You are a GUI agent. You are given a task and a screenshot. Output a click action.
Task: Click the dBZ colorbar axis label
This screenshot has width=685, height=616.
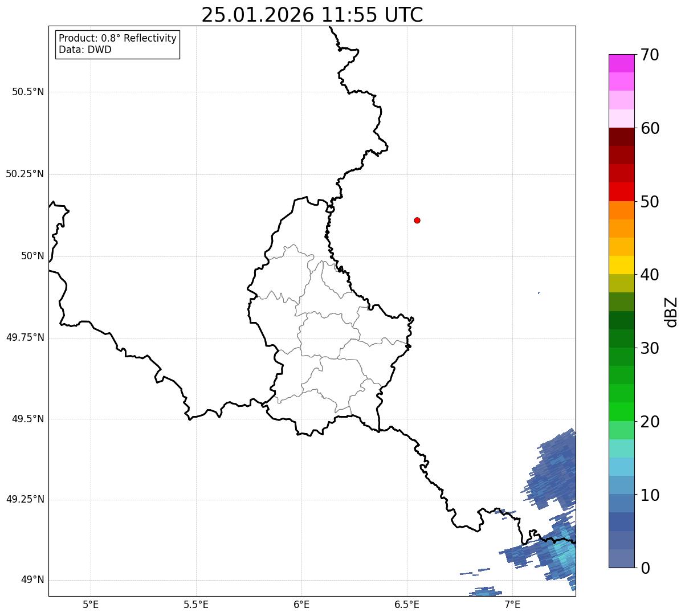coord(671,312)
